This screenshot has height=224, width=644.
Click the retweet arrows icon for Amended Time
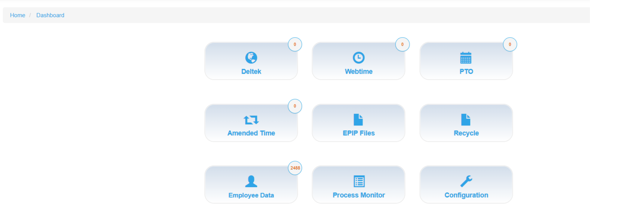(251, 120)
